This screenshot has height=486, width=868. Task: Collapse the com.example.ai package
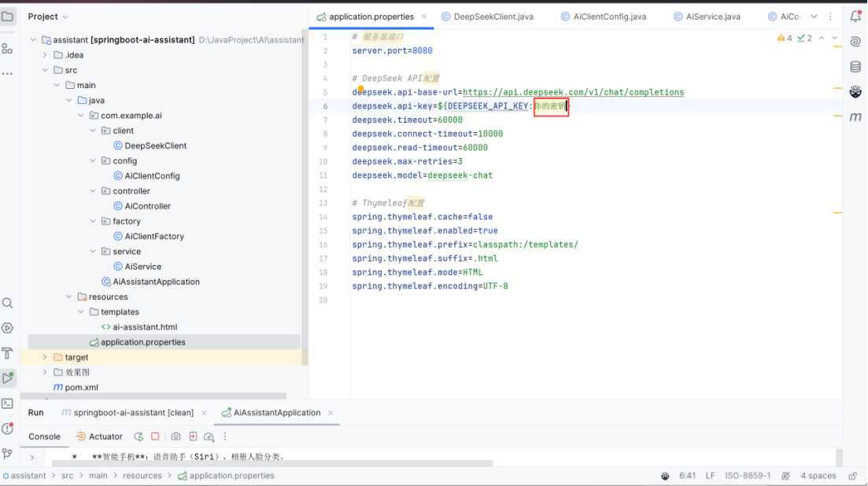click(81, 115)
